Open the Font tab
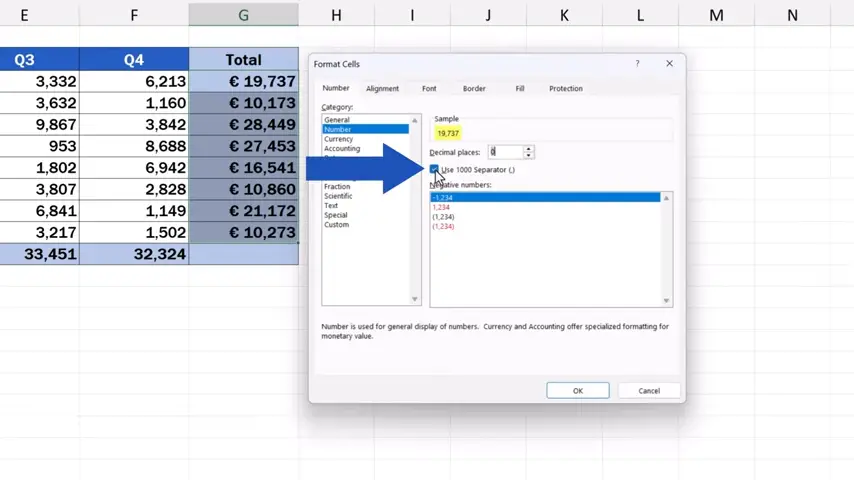 click(429, 89)
